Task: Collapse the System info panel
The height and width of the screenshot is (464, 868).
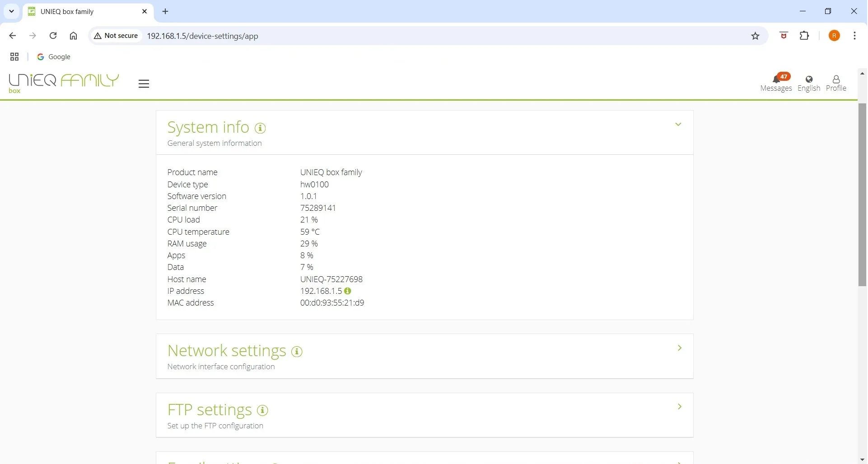Action: pyautogui.click(x=679, y=125)
